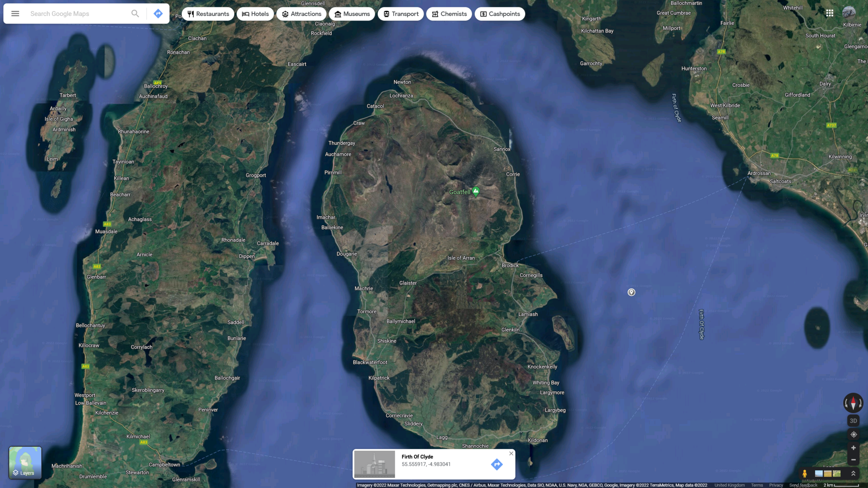Zoom out with the minus button
Image resolution: width=868 pixels, height=488 pixels.
[x=853, y=459]
